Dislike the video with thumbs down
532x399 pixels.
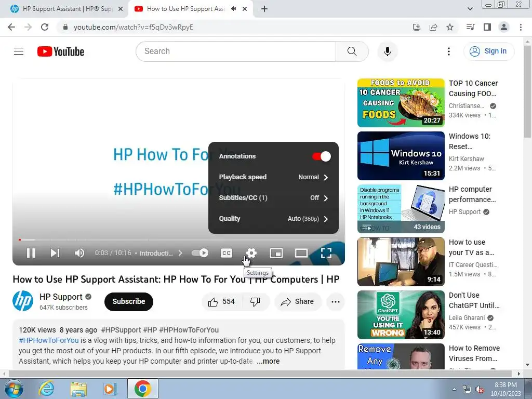256,302
